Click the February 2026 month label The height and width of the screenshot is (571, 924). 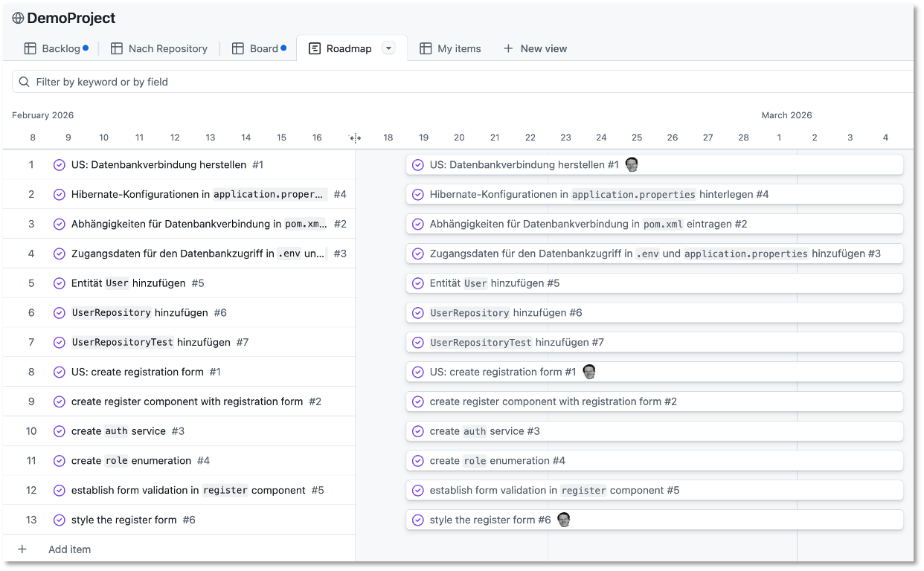[42, 115]
